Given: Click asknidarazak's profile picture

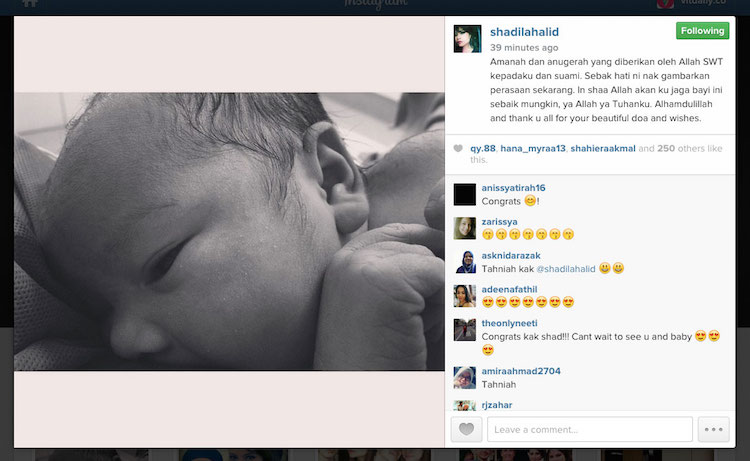Looking at the screenshot, I should tap(464, 262).
